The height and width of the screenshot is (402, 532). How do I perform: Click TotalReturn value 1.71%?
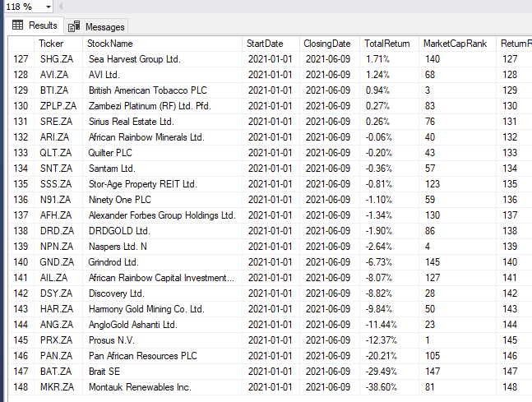[x=389, y=59]
